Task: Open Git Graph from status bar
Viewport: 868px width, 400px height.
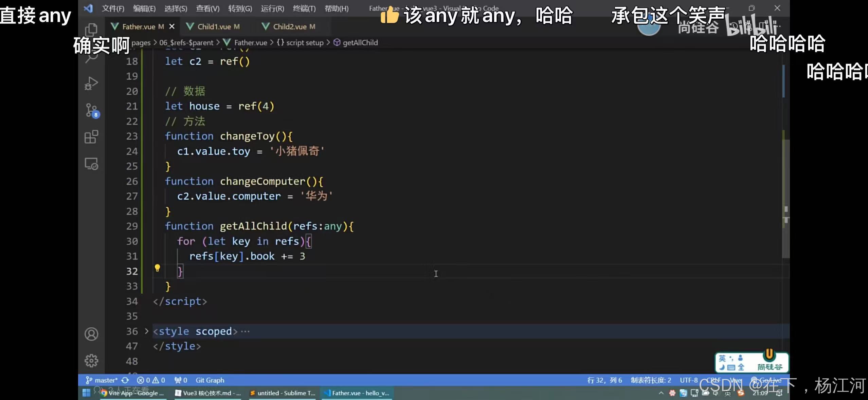Action: [x=210, y=380]
